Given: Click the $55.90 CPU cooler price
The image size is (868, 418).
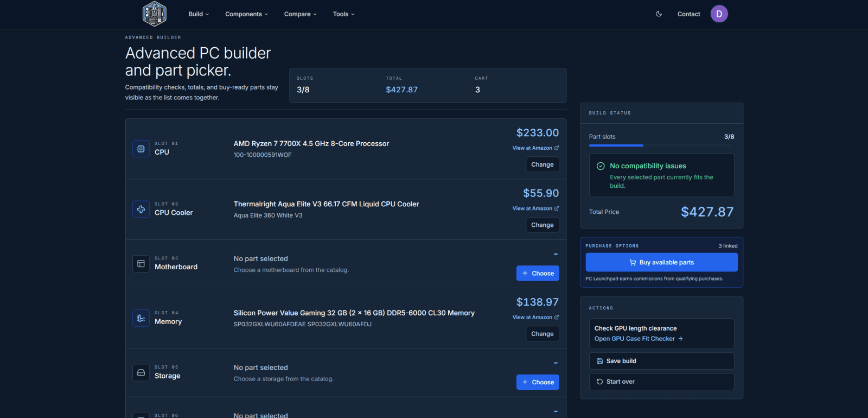Looking at the screenshot, I should click(541, 193).
